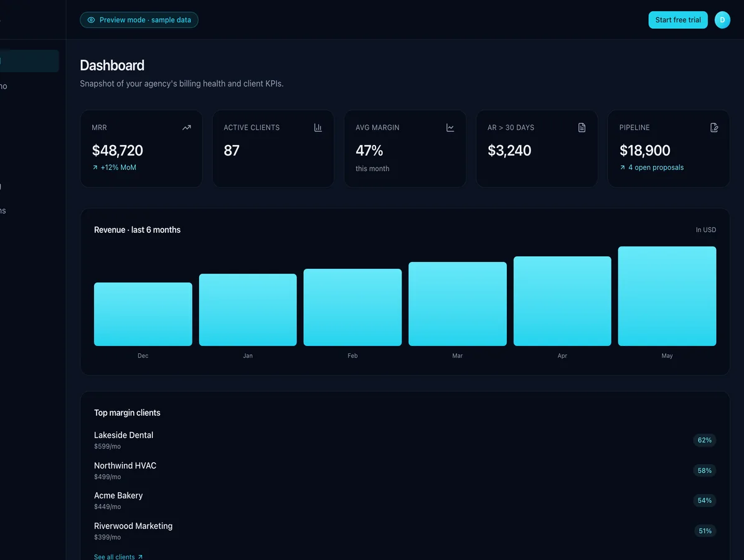The image size is (744, 560).
Task: Click the 51% margin badge
Action: coord(705,531)
